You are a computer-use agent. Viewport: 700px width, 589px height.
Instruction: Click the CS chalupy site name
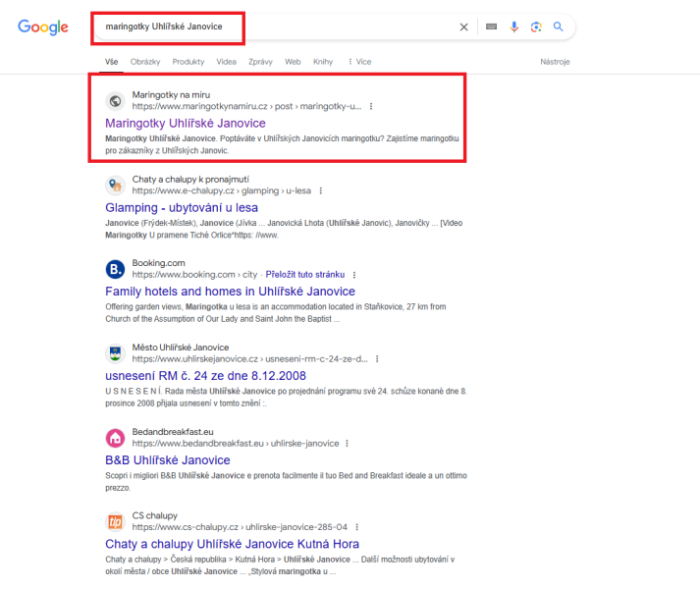154,515
